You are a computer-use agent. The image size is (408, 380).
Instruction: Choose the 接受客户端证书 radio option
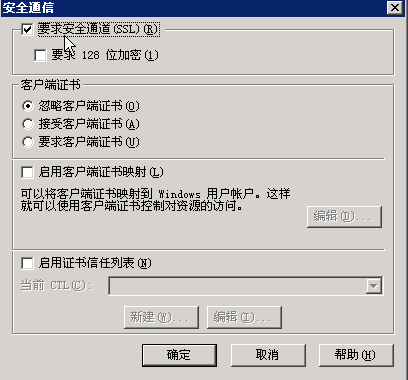28,124
